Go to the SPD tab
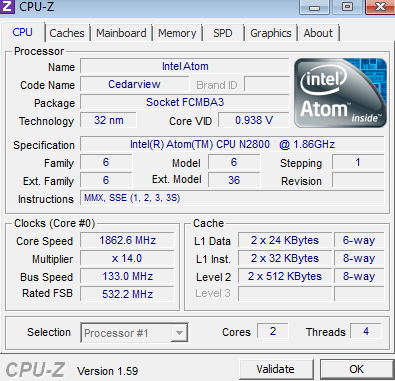Image resolution: width=395 pixels, height=381 pixels. click(x=223, y=33)
